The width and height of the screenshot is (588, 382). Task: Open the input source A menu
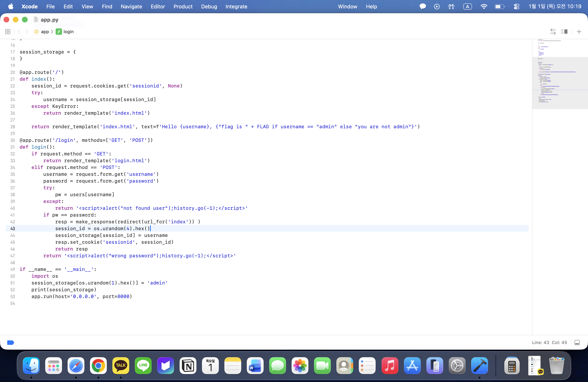coord(467,7)
